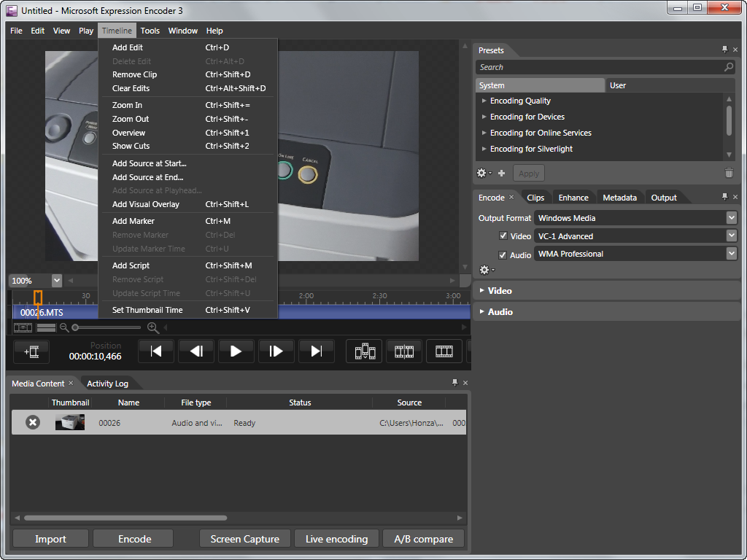Open the Output Format dropdown
The height and width of the screenshot is (560, 747).
tap(731, 217)
